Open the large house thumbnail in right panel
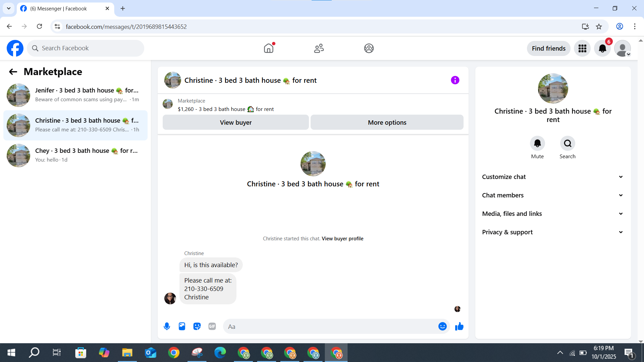Viewport: 644px width, 362px height. pyautogui.click(x=553, y=88)
